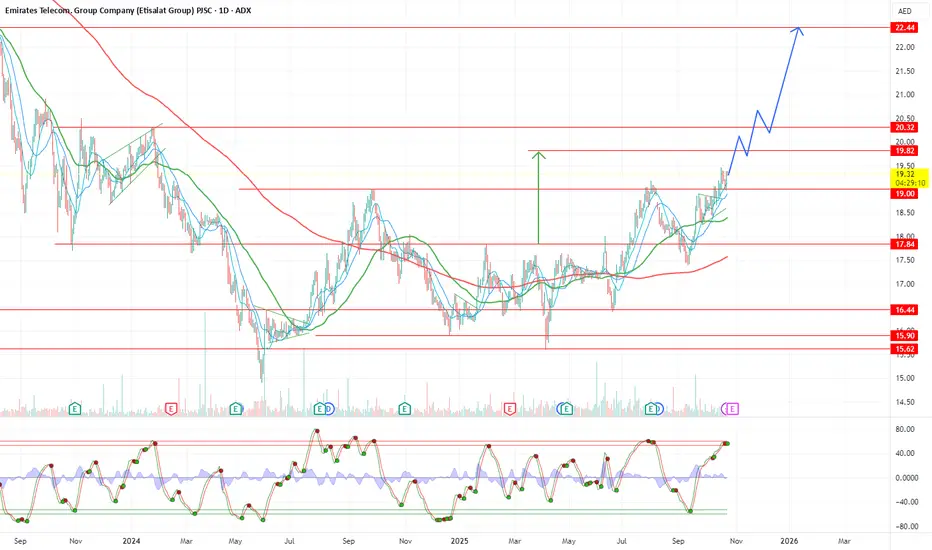Click the 17.84 price level label
Viewport: 932px width, 550px height.
pyautogui.click(x=903, y=244)
